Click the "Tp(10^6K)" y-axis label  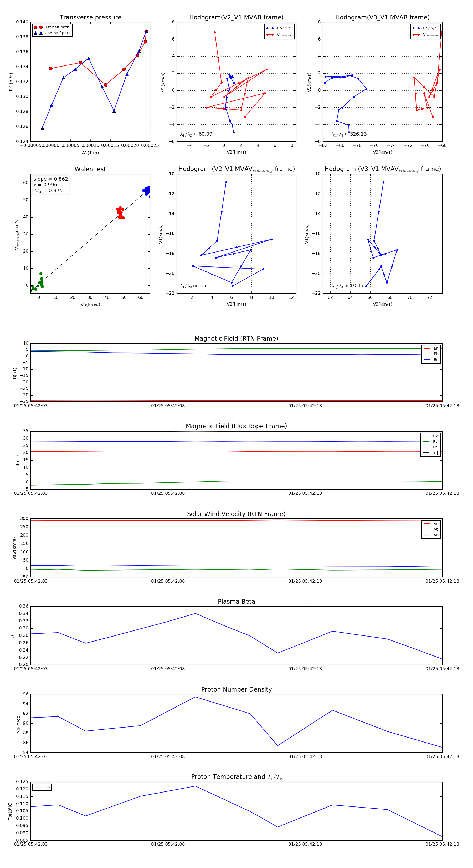point(10,811)
